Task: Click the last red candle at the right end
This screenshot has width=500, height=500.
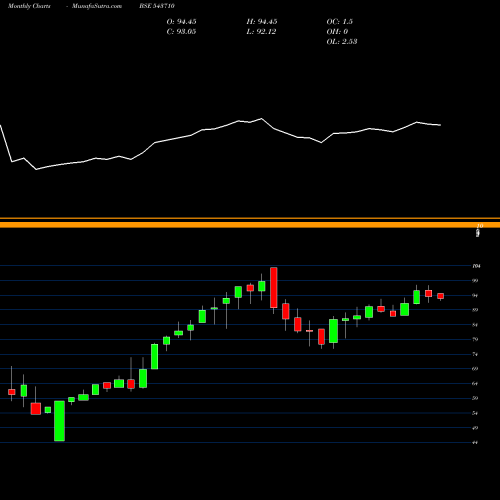Action: pyautogui.click(x=441, y=296)
